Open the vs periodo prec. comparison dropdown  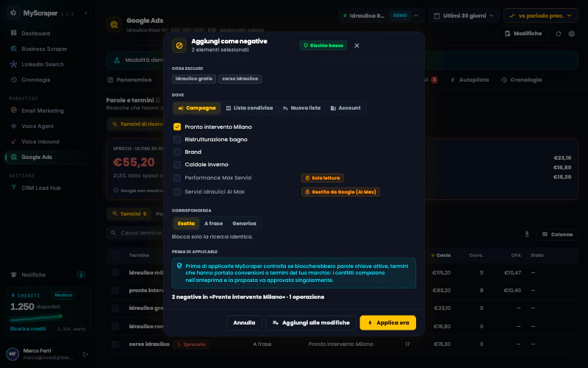point(540,15)
